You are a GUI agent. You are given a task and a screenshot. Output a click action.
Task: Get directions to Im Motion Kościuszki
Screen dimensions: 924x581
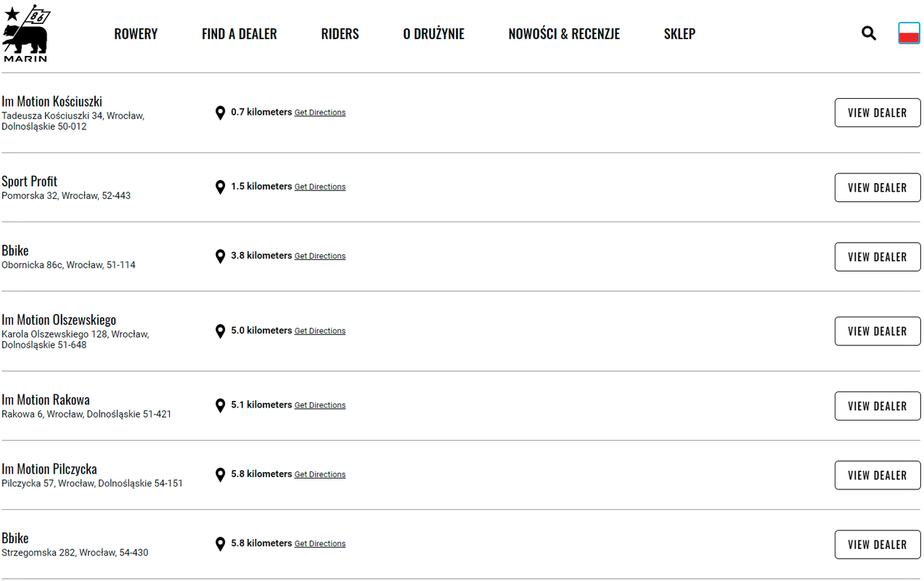coord(320,113)
